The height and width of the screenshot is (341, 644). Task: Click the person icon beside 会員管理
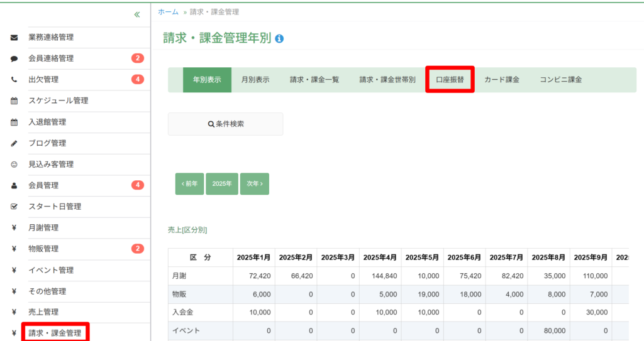click(x=14, y=185)
